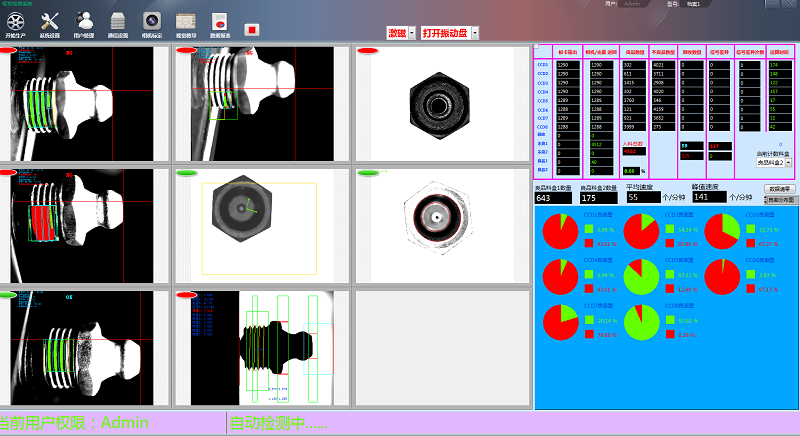
Task: Open the 打开振动盘 dropdown arrow
Action: tap(474, 33)
